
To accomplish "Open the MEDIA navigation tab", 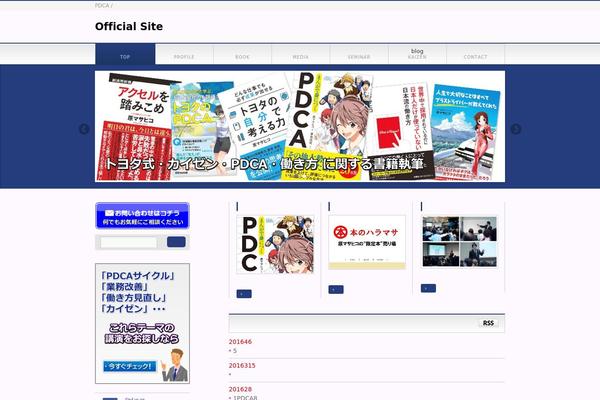I will (x=300, y=54).
